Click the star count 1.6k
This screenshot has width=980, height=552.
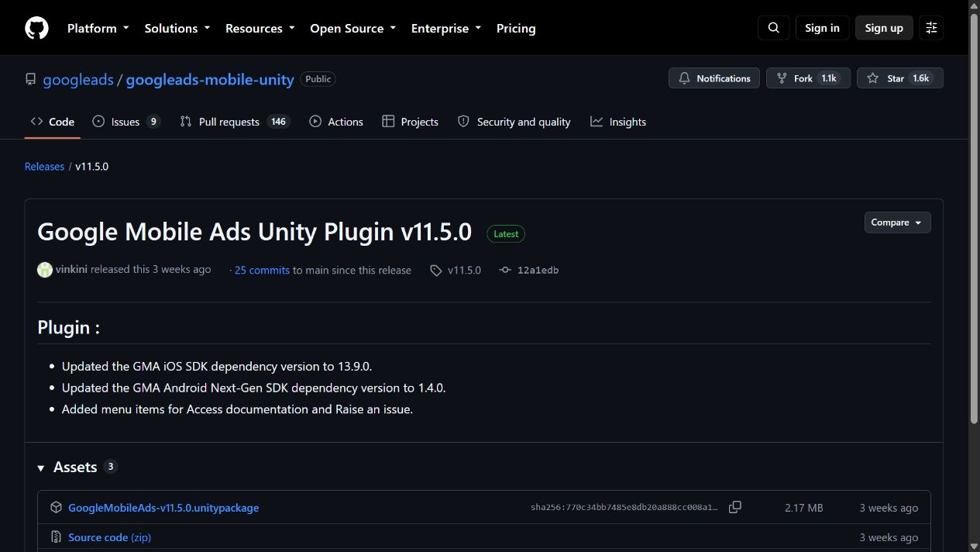[x=920, y=78]
